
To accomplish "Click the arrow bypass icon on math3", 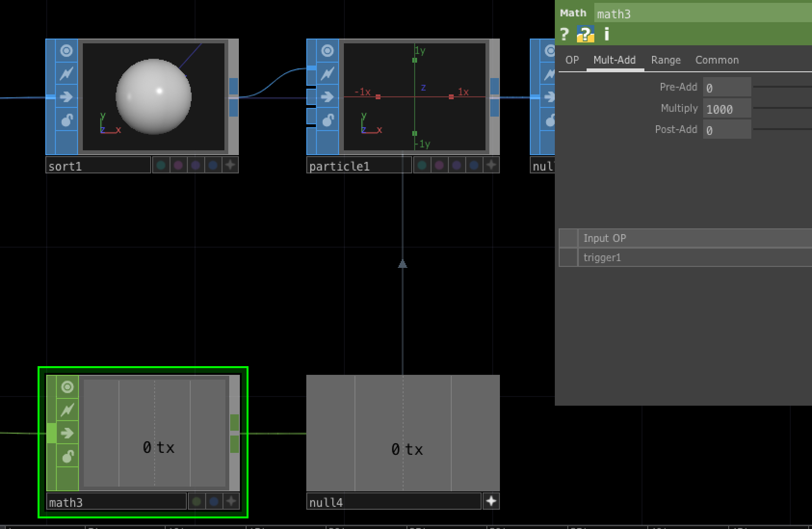I will click(67, 433).
